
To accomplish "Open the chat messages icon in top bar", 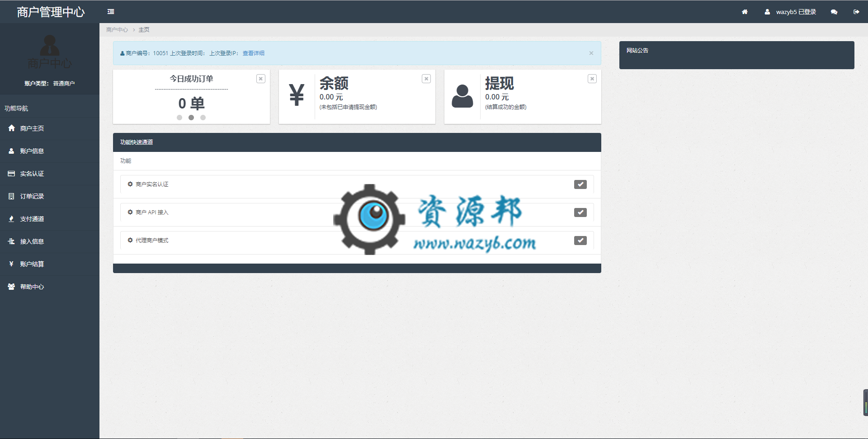I will (834, 12).
